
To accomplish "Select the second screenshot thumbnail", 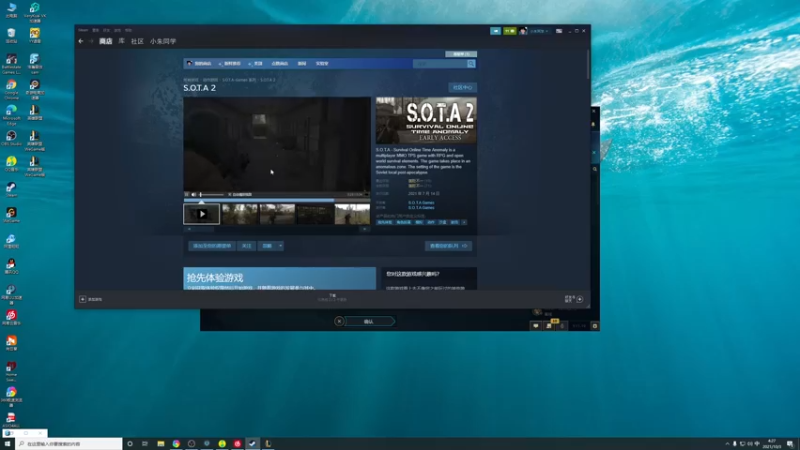I will point(240,214).
